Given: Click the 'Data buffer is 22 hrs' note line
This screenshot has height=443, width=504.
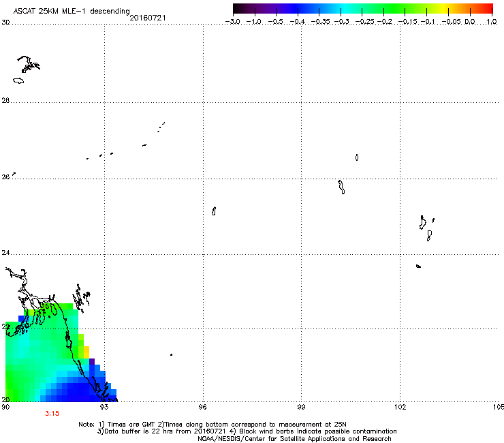Looking at the screenshot, I should [x=247, y=431].
